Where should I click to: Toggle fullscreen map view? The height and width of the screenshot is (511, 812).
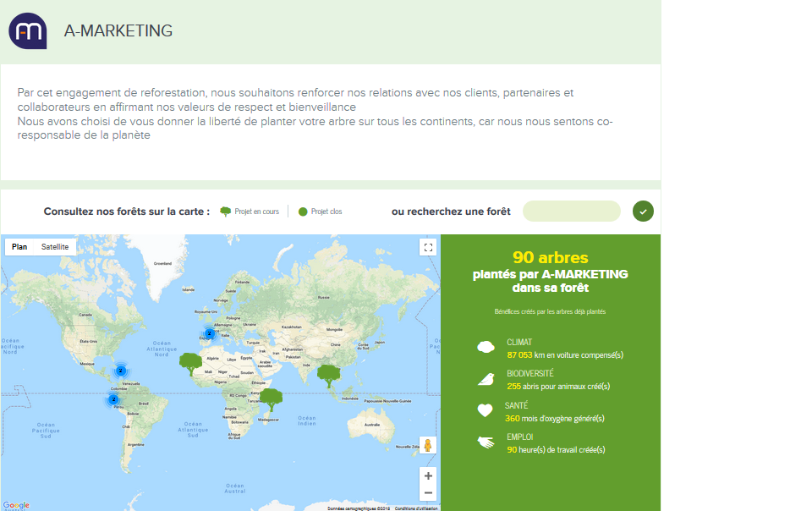tap(428, 247)
